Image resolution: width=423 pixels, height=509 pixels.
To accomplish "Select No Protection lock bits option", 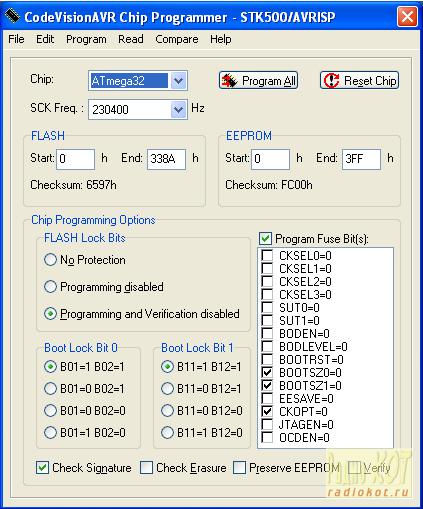I will (x=51, y=260).
